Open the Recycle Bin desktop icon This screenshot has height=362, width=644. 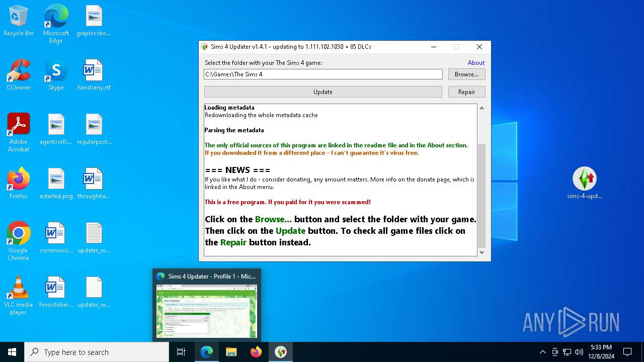pos(19,21)
